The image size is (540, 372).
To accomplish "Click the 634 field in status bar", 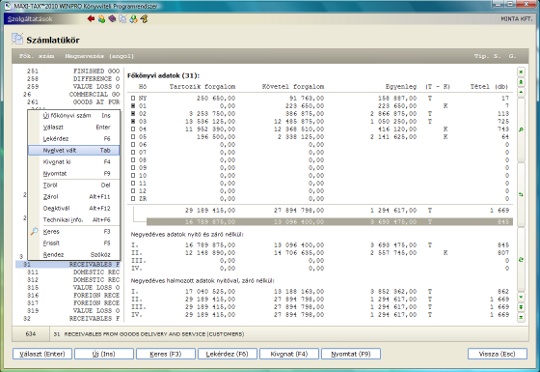I will click(31, 334).
